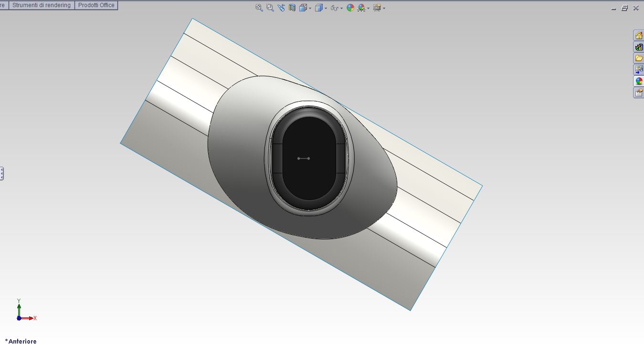The width and height of the screenshot is (644, 345).
Task: Click the View Settings monitor icon
Action: point(377,8)
